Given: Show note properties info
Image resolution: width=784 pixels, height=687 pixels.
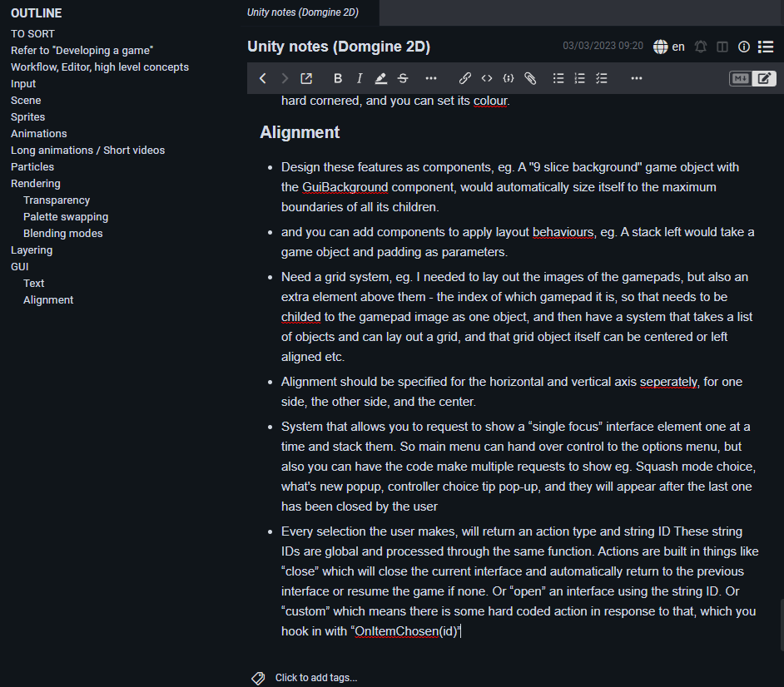Looking at the screenshot, I should tap(744, 47).
